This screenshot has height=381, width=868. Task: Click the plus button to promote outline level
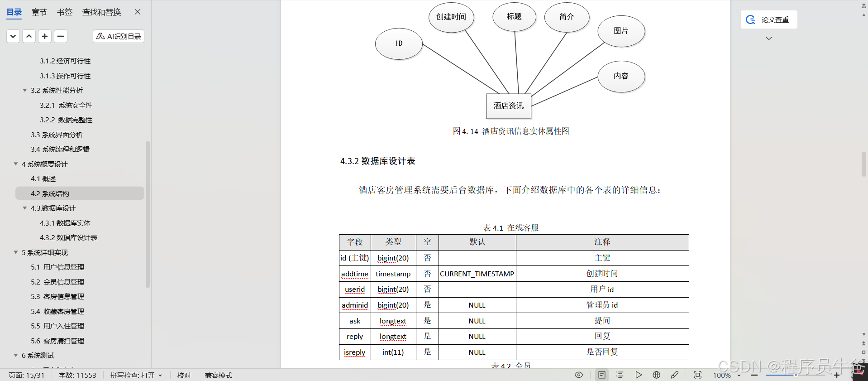point(45,36)
